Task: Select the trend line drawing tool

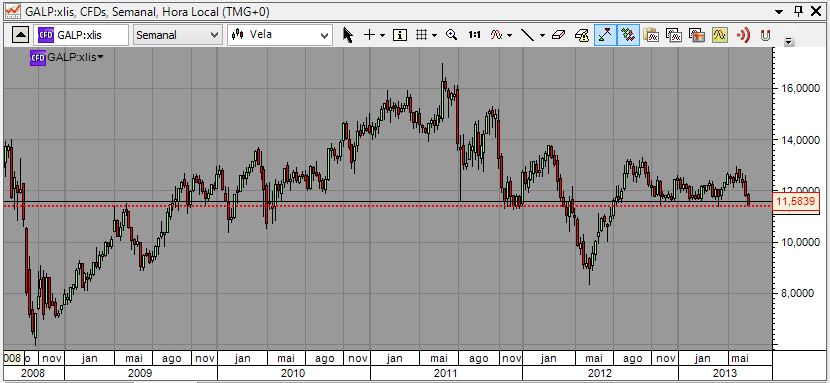Action: pos(528,35)
